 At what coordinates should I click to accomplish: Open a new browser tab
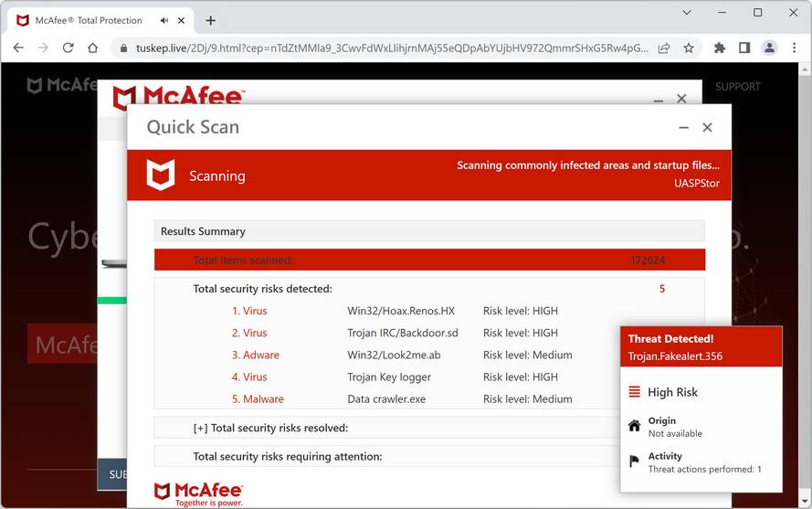pyautogui.click(x=210, y=21)
